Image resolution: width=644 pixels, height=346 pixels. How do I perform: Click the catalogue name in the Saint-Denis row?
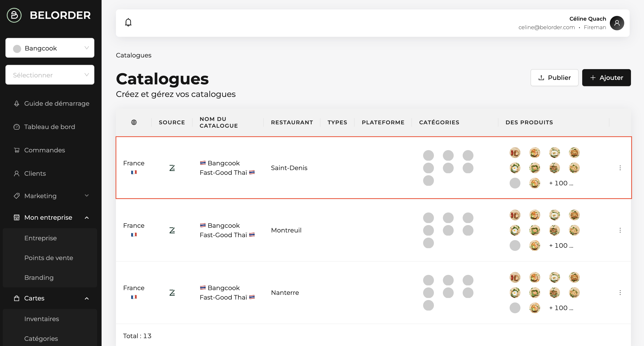(x=227, y=168)
